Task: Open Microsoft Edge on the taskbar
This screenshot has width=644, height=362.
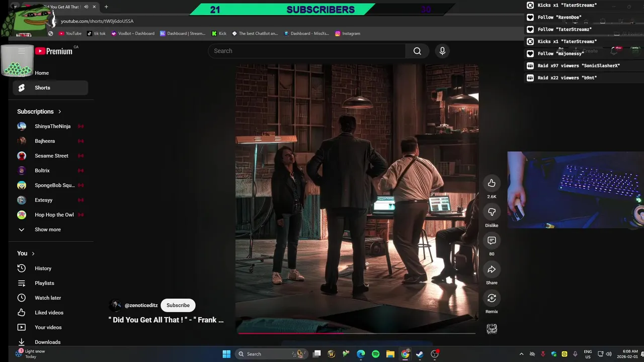Action: [x=361, y=354]
